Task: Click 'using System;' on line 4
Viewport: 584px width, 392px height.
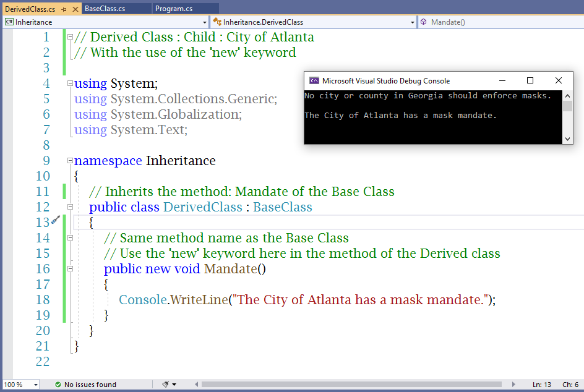Action: 116,83
